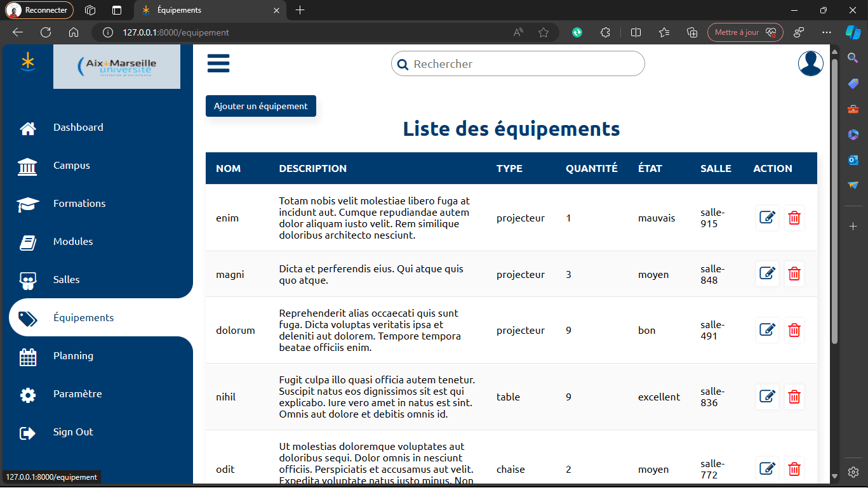
Task: Open the browser home page
Action: [74, 32]
